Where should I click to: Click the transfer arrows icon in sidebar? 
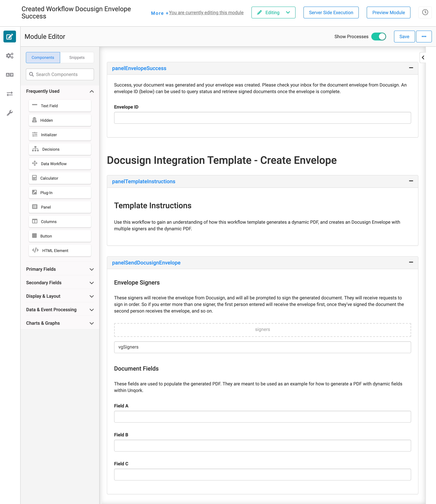pos(10,94)
